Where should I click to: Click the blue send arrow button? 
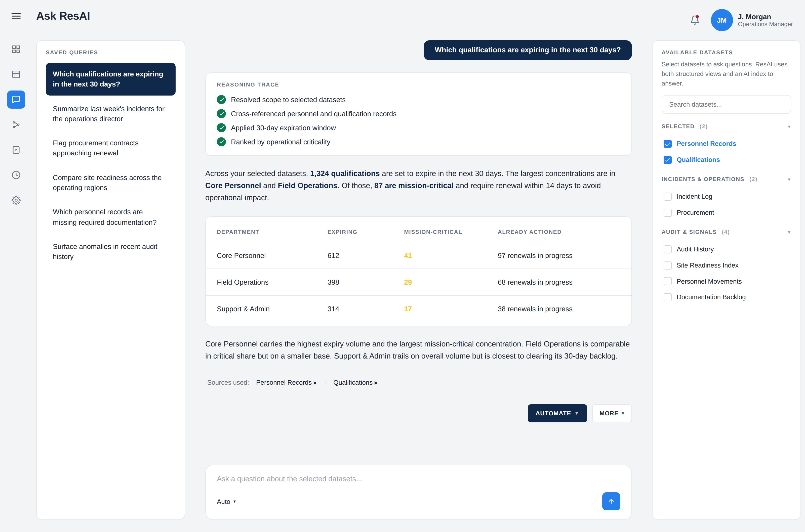click(x=611, y=501)
